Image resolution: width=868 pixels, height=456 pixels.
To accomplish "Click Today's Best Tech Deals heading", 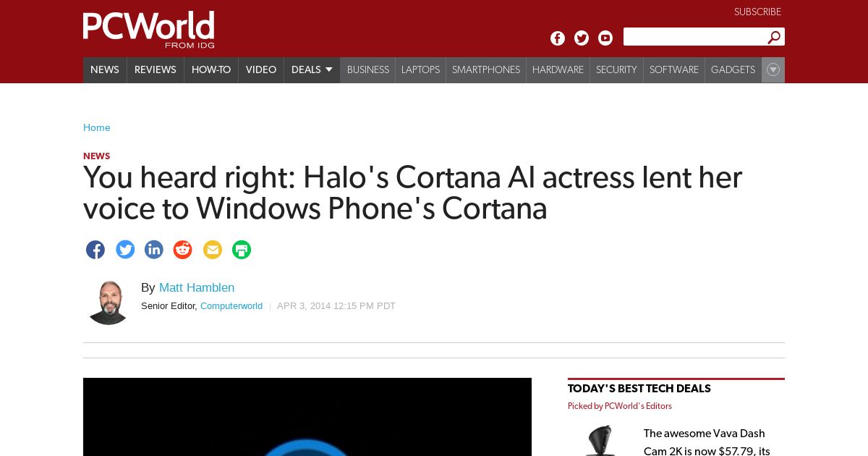I will coord(639,389).
